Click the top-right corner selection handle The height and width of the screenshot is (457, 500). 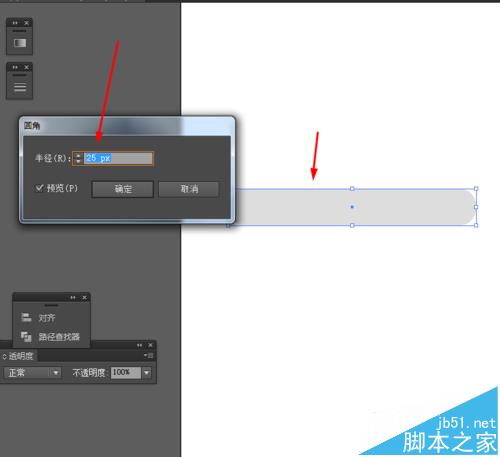tap(476, 189)
